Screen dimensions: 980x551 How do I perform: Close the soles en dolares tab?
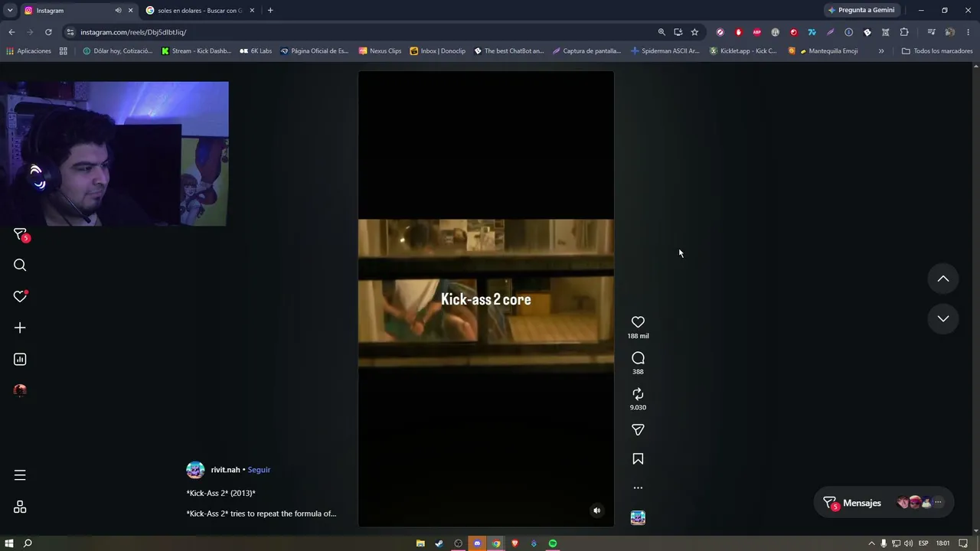(x=252, y=11)
